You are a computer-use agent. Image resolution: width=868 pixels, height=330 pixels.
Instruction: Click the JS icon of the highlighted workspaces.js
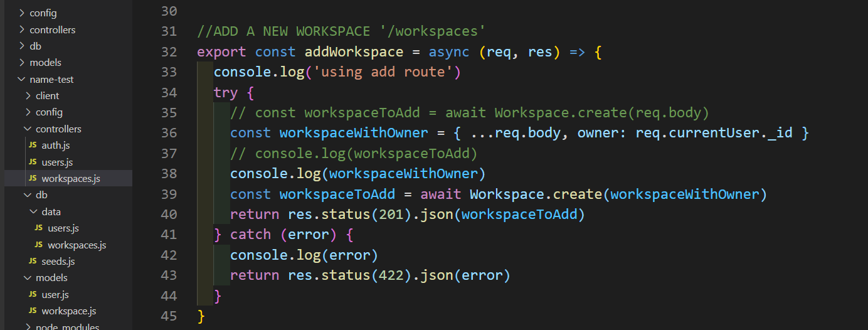(x=33, y=179)
